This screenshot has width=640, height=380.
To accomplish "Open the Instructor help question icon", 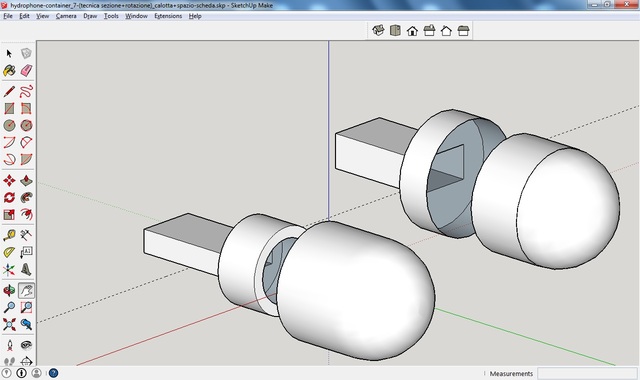I will pos(53,373).
